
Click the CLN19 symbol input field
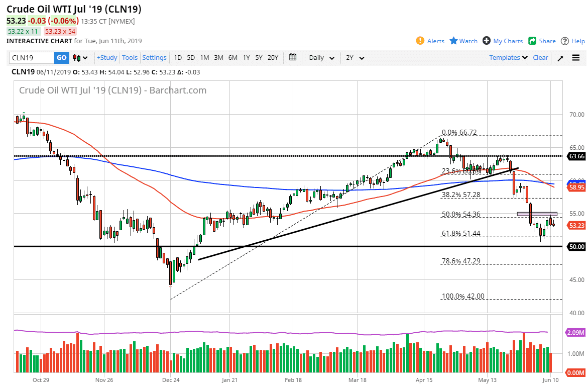(x=31, y=58)
